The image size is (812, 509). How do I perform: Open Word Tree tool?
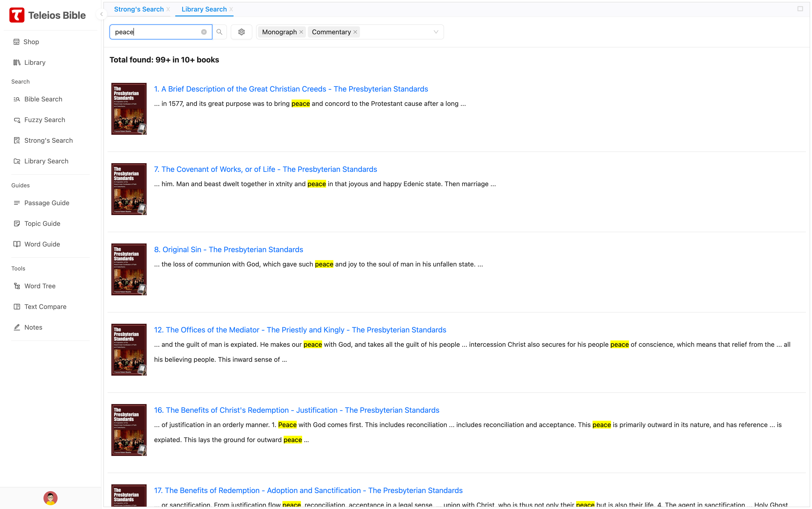tap(40, 286)
